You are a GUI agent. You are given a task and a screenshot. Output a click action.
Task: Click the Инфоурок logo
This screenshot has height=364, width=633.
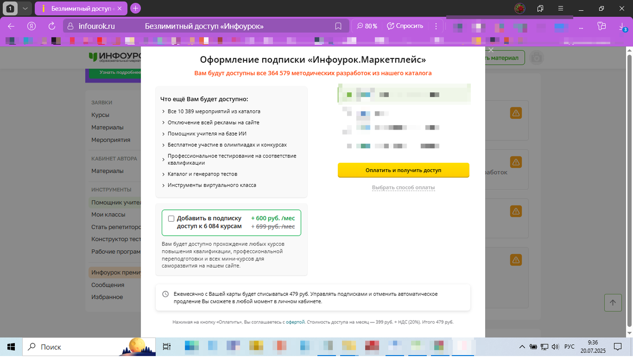tap(115, 57)
